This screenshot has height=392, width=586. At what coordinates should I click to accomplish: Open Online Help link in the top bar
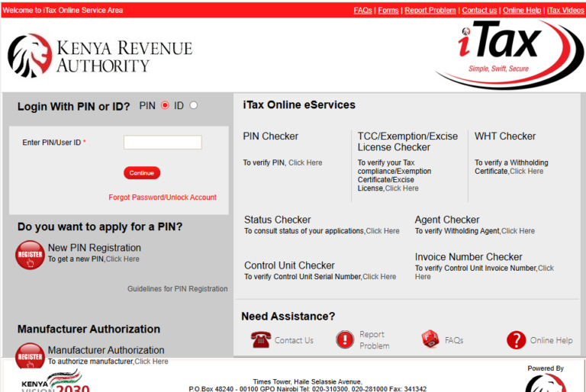522,10
